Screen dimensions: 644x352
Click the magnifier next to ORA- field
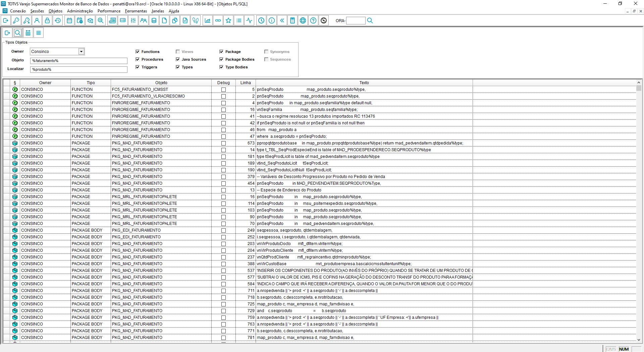click(x=370, y=20)
